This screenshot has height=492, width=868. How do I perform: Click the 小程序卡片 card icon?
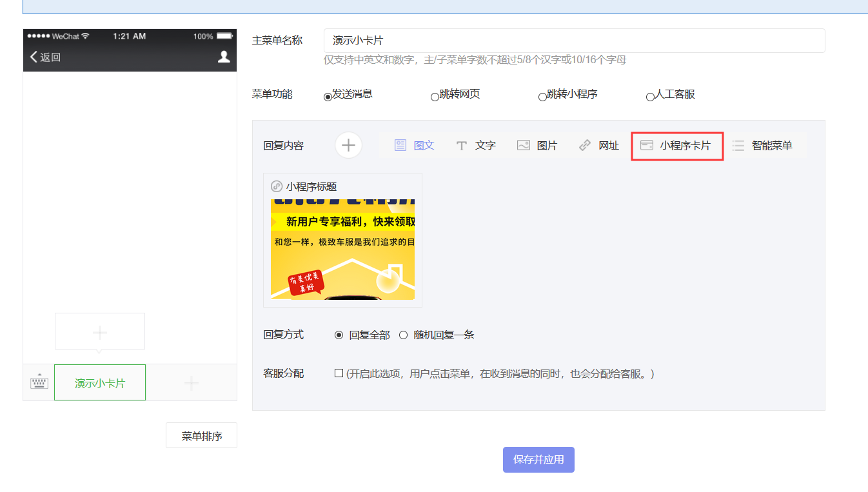click(x=647, y=145)
